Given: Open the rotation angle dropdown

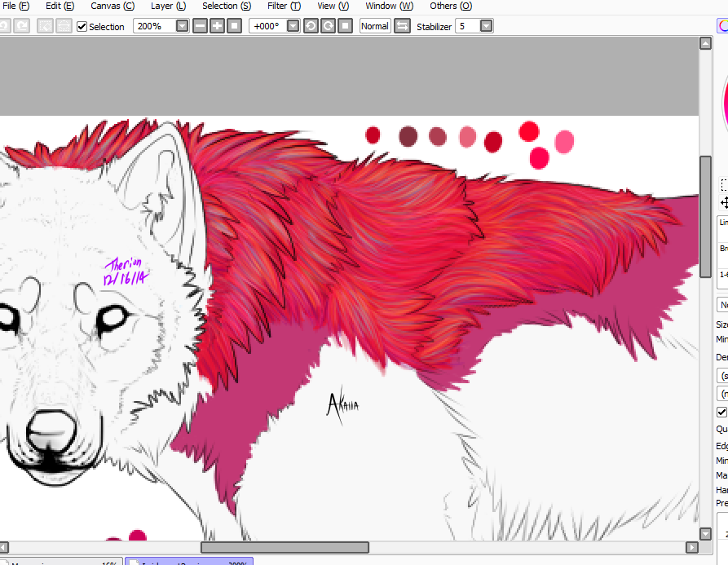Looking at the screenshot, I should click(293, 26).
